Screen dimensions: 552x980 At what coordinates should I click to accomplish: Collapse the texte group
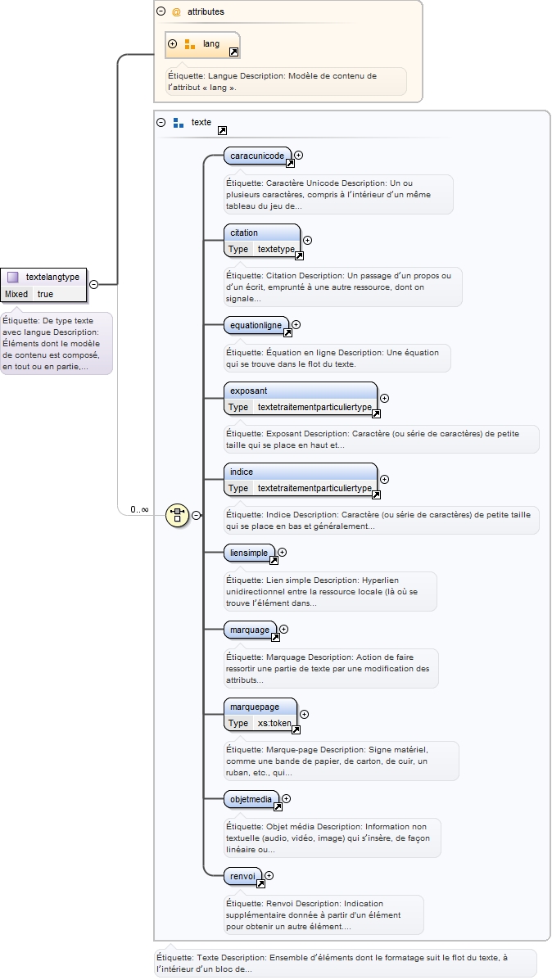161,123
